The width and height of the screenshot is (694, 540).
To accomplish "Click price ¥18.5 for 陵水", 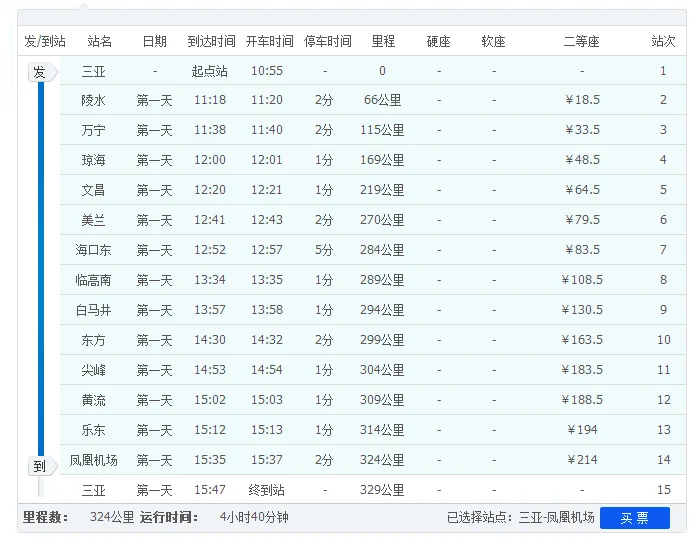I will (x=582, y=100).
